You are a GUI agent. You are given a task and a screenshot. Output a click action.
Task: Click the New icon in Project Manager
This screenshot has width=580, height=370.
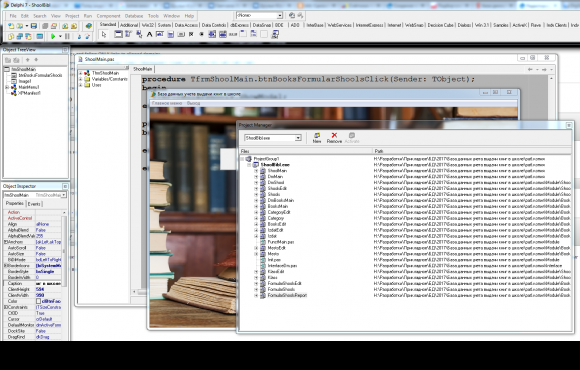point(317,138)
